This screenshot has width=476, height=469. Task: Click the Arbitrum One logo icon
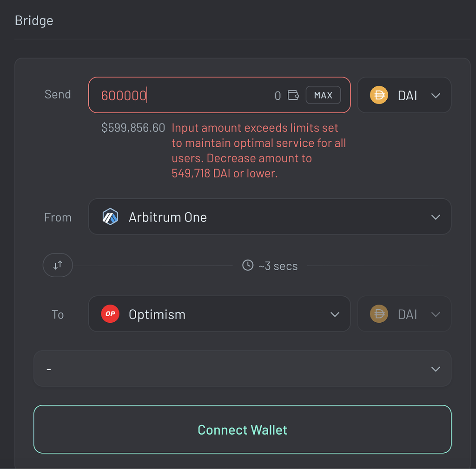coord(110,217)
